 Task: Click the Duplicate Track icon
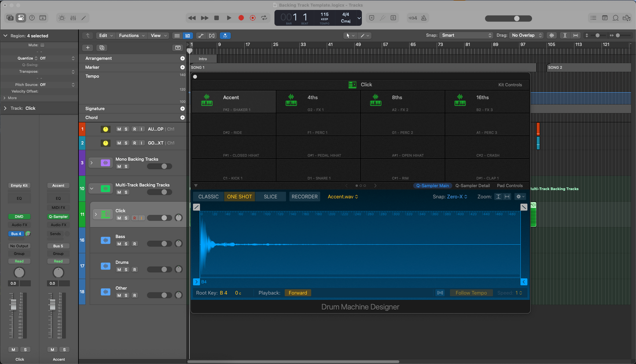pos(102,47)
